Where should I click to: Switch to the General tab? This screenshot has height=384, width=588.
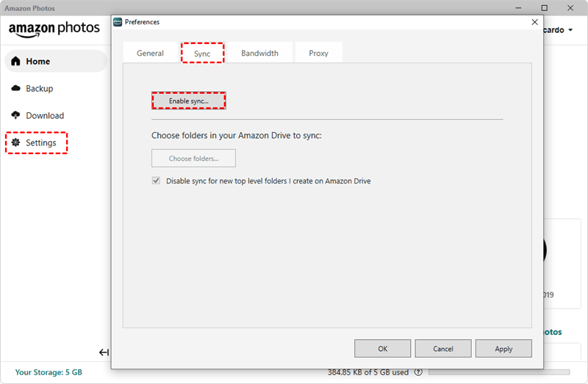tap(150, 53)
